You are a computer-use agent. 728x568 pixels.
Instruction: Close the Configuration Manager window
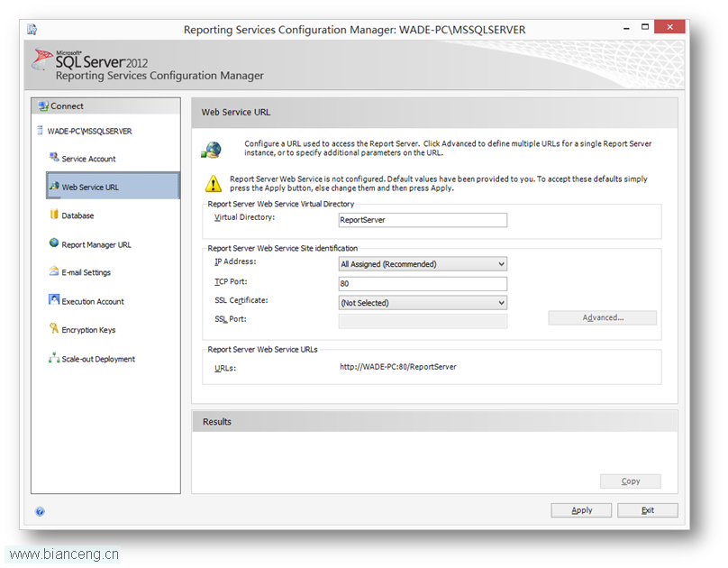click(x=669, y=27)
